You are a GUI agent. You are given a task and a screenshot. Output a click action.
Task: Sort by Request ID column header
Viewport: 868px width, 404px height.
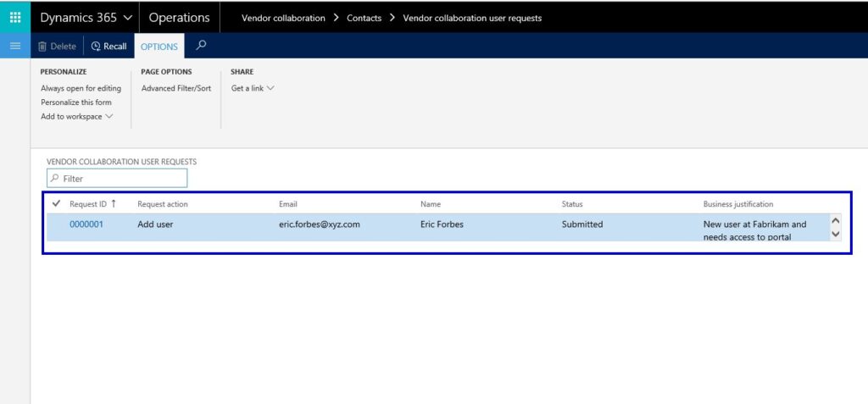coord(93,203)
